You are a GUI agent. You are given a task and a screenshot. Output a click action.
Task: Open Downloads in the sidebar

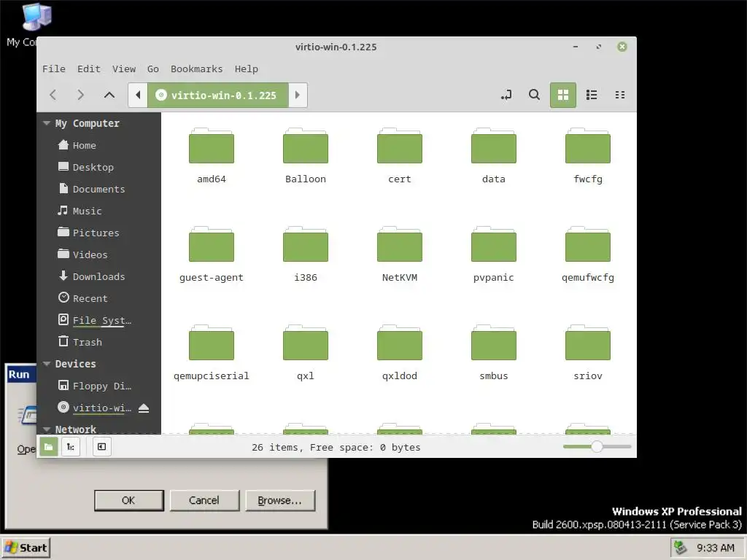coord(99,276)
